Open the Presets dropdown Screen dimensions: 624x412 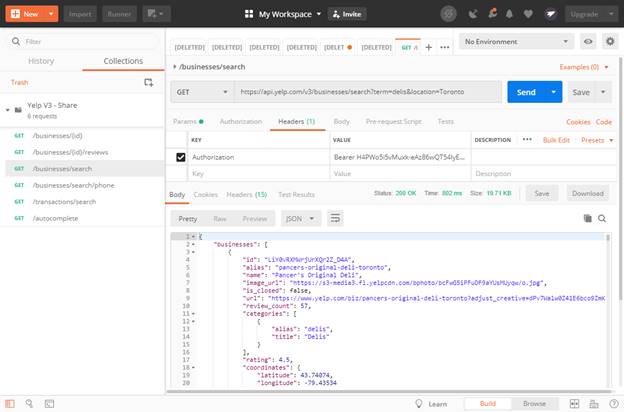point(597,140)
